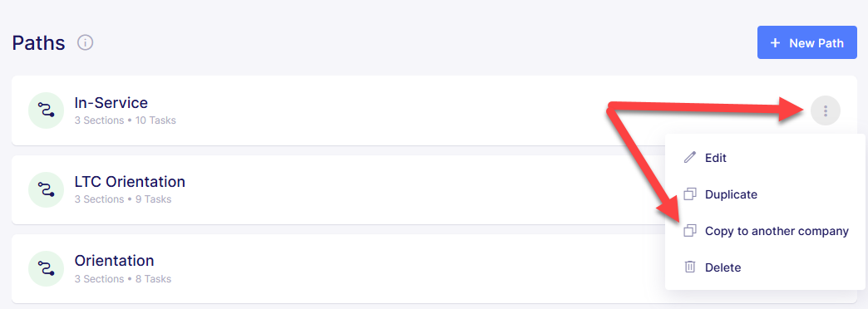Screen dimensions: 868x309
Task: Click the trash can icon beside Delete
Action: coord(690,267)
